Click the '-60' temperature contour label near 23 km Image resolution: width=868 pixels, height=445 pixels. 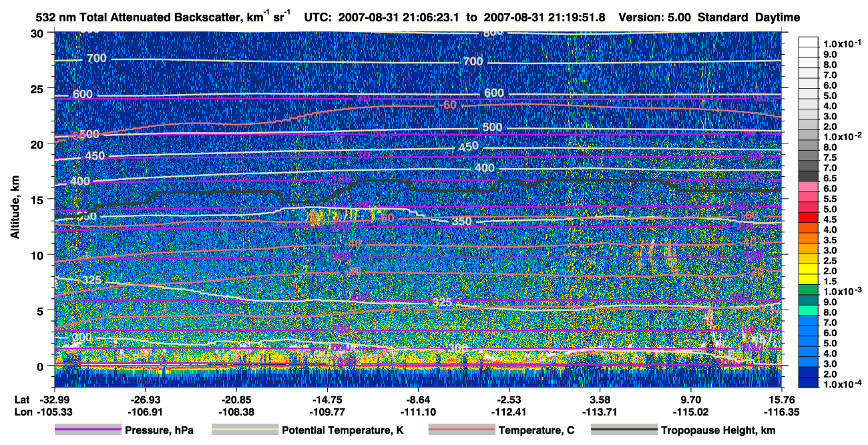pyautogui.click(x=448, y=105)
